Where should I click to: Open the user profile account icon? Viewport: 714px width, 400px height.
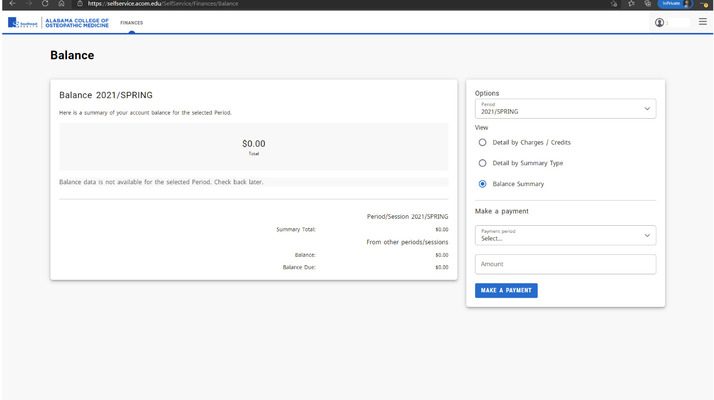click(660, 22)
